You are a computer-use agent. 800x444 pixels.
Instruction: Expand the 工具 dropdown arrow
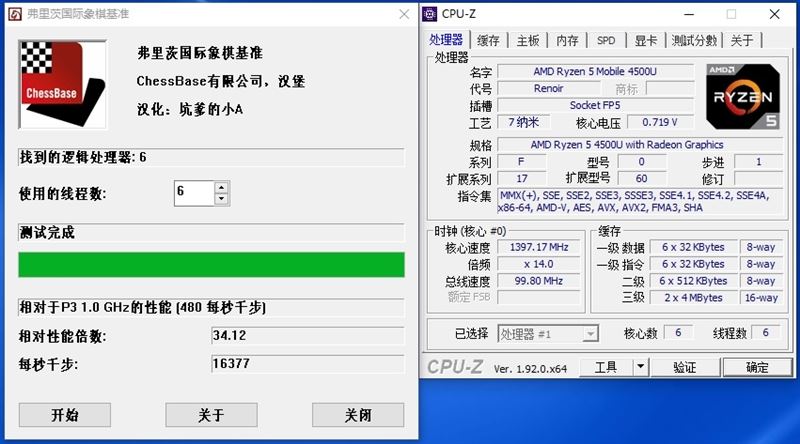(x=640, y=367)
